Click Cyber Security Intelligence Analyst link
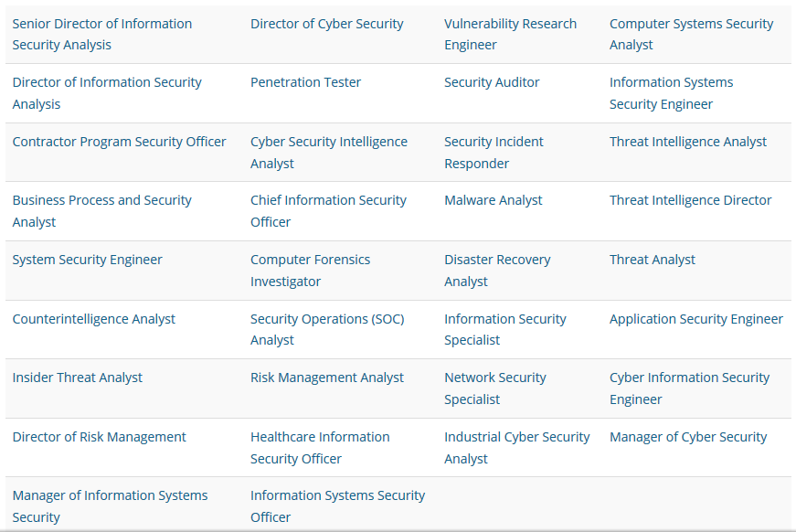This screenshot has width=796, height=532. [328, 153]
